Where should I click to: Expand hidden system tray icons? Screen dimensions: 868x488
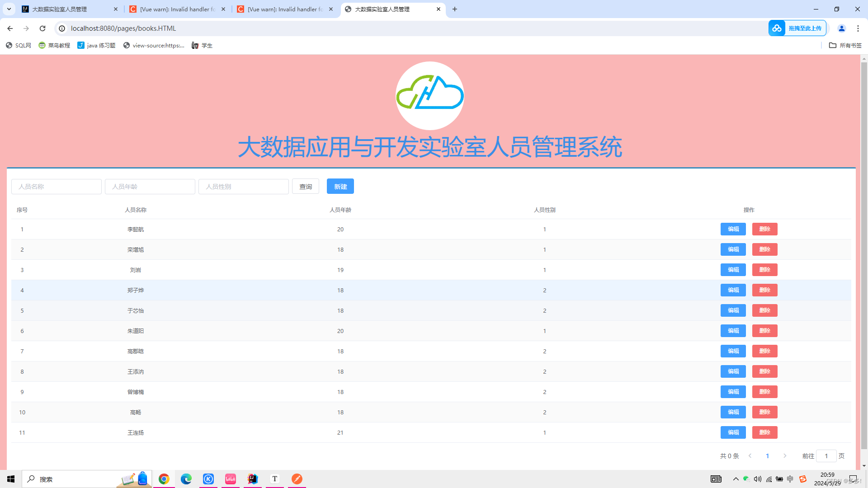pos(736,479)
